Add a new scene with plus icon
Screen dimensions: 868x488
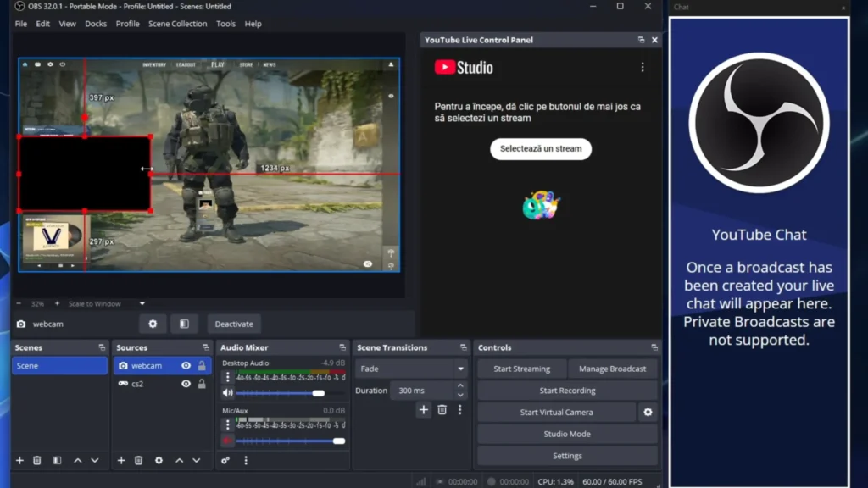tap(20, 460)
